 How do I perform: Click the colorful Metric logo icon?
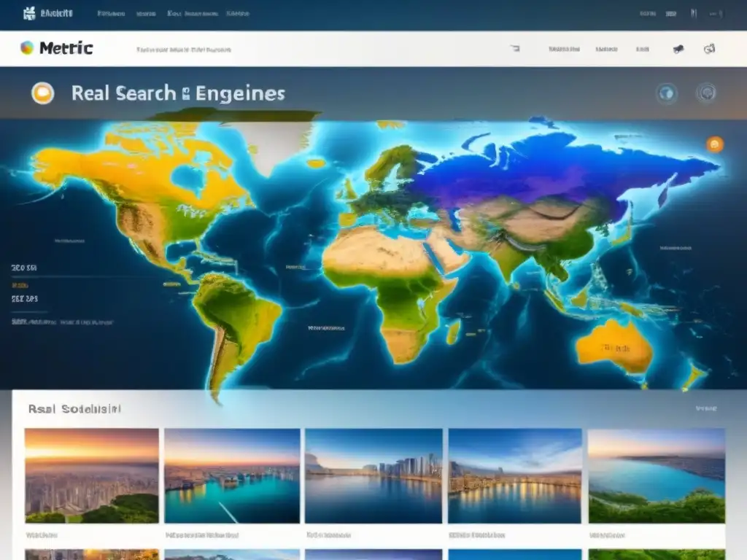pyautogui.click(x=27, y=48)
